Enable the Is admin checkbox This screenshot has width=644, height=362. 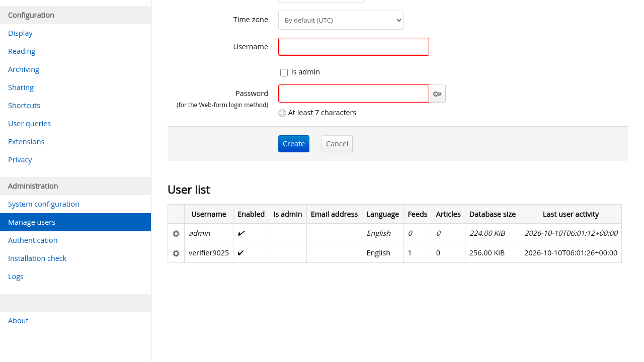tap(284, 72)
